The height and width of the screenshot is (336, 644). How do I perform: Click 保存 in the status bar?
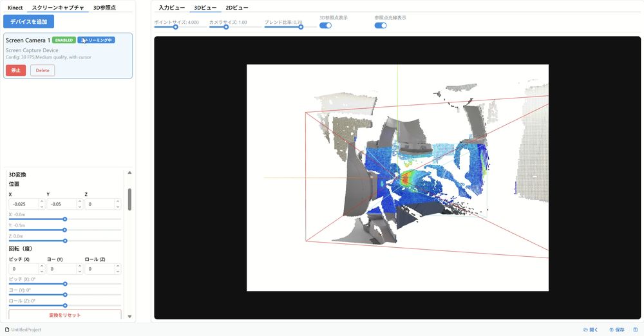pyautogui.click(x=617, y=330)
